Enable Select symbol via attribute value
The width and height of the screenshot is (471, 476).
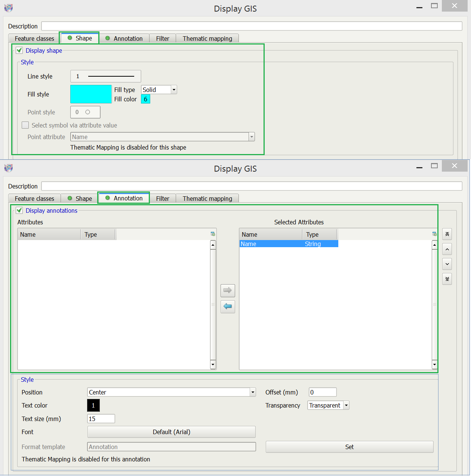(25, 125)
